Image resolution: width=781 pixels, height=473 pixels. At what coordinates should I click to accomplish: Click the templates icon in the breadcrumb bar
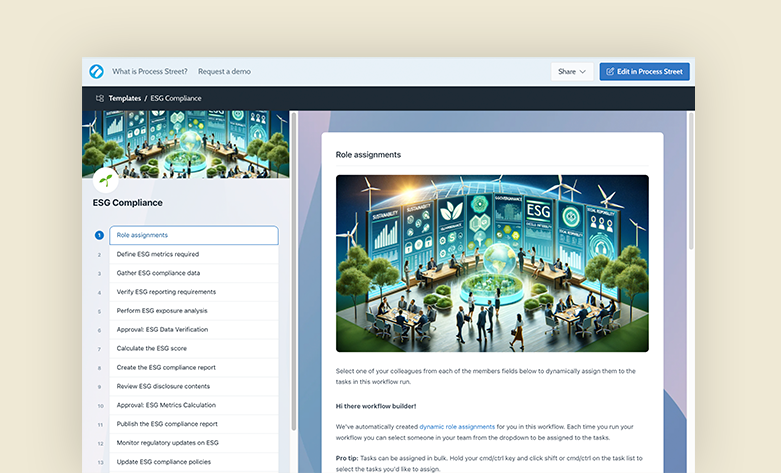pyautogui.click(x=100, y=99)
